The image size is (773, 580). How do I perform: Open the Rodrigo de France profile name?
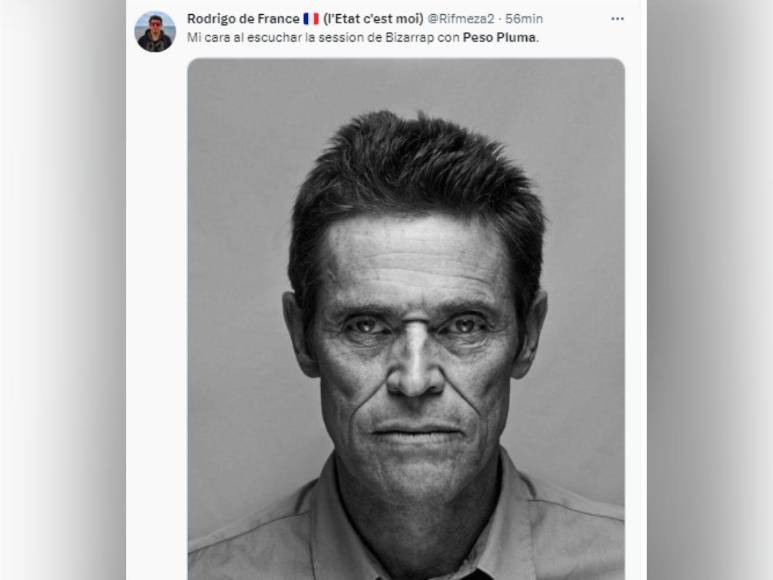pyautogui.click(x=242, y=19)
